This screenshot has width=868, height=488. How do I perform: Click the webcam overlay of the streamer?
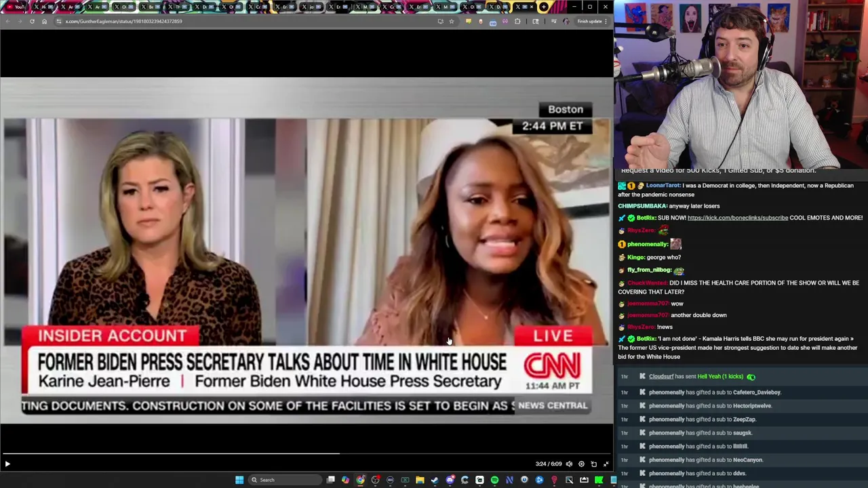tap(741, 85)
